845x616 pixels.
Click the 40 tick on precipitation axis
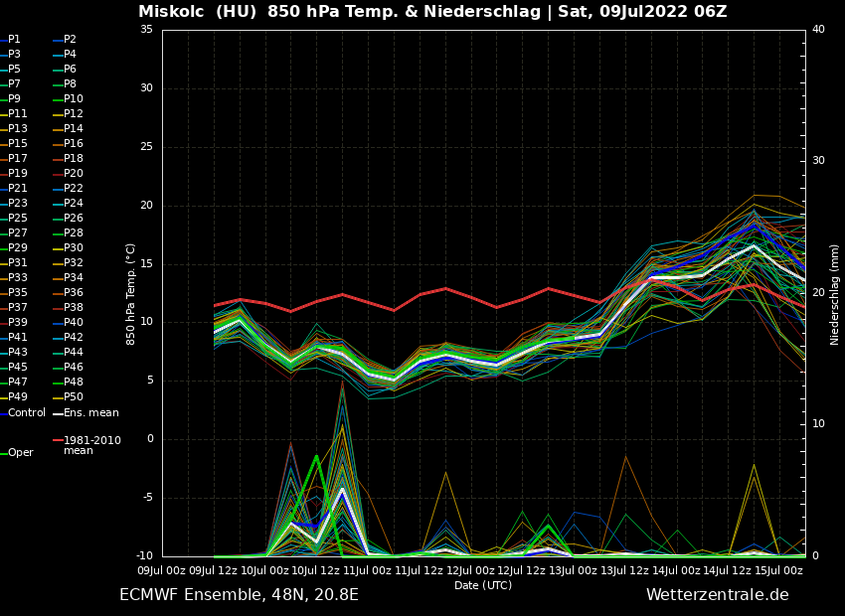(x=818, y=30)
